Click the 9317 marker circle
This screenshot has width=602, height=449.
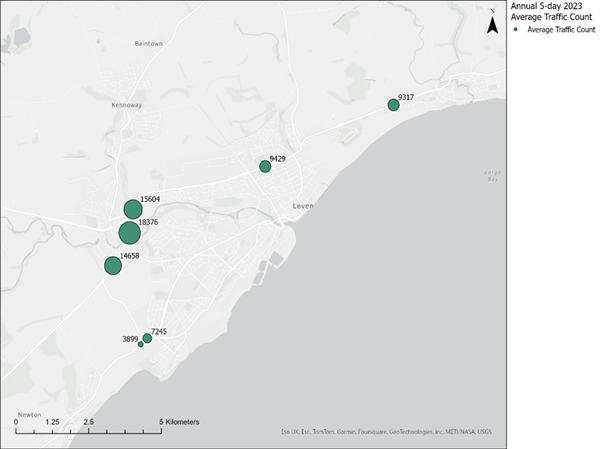pyautogui.click(x=393, y=105)
